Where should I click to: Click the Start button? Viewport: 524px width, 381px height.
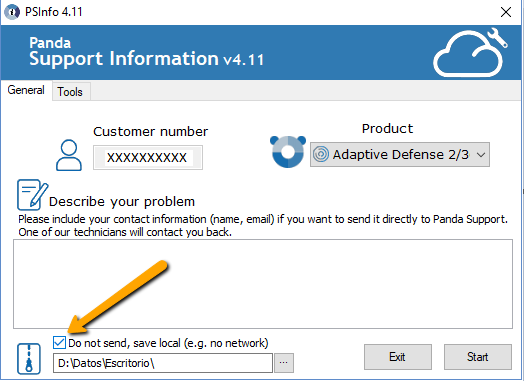478,357
